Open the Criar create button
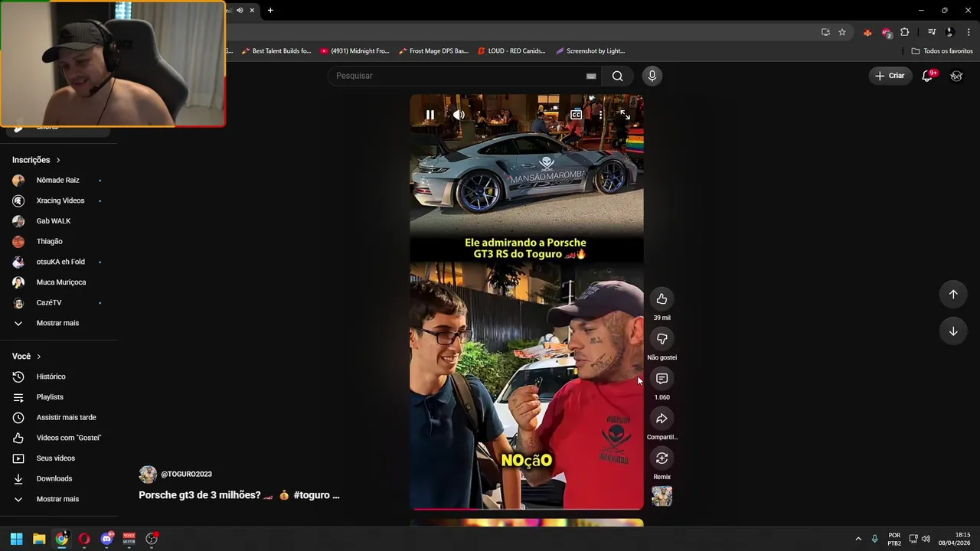Image resolution: width=980 pixels, height=551 pixels. coord(890,76)
